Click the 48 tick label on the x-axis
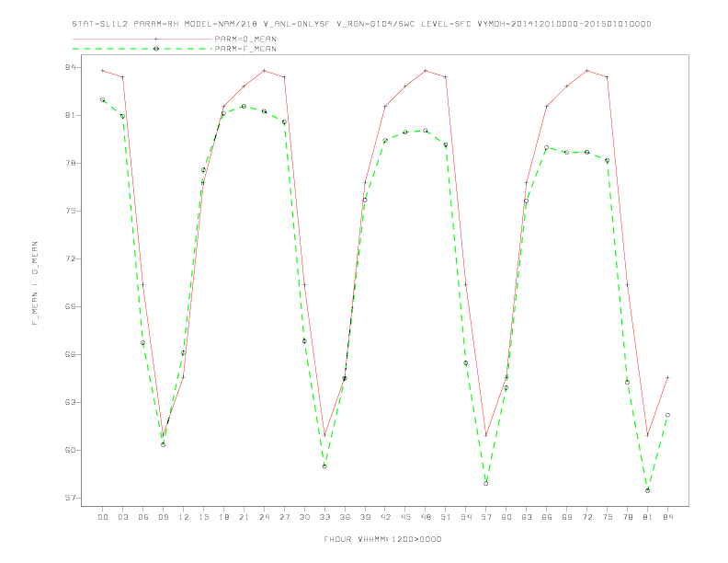 tap(426, 517)
